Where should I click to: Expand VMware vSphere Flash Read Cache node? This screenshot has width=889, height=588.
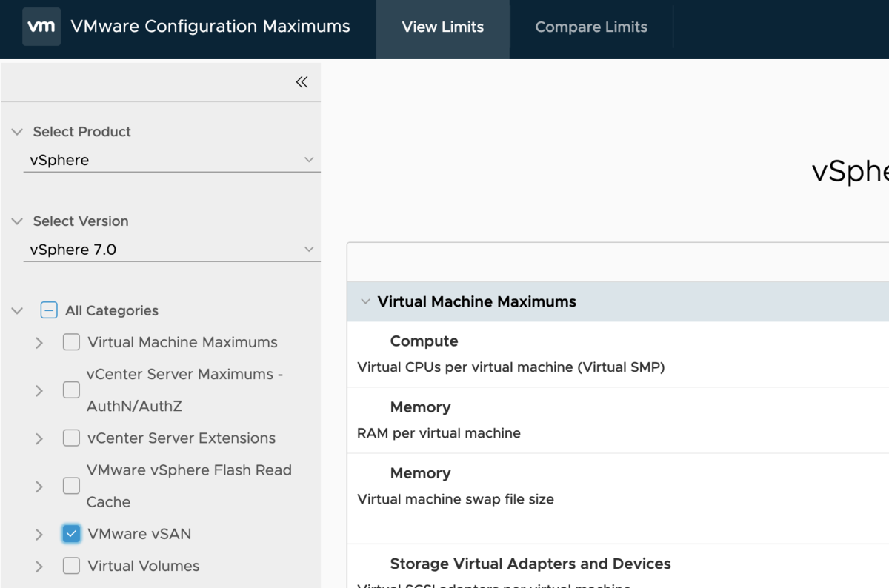[39, 487]
